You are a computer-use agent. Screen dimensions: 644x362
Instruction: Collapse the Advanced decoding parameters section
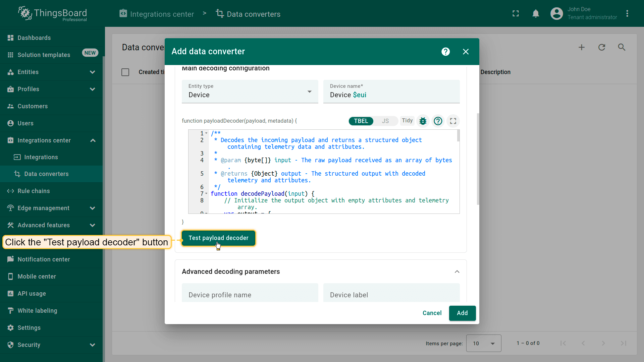[x=457, y=271]
